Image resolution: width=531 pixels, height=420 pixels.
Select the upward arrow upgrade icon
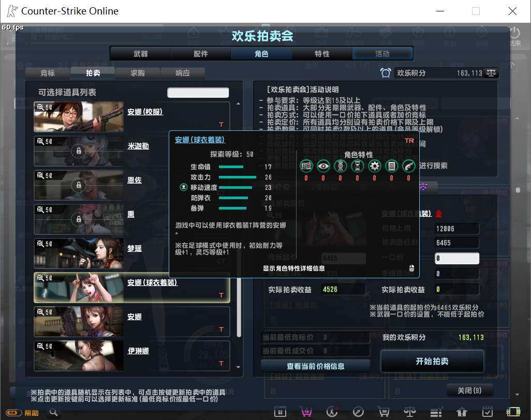(462, 412)
